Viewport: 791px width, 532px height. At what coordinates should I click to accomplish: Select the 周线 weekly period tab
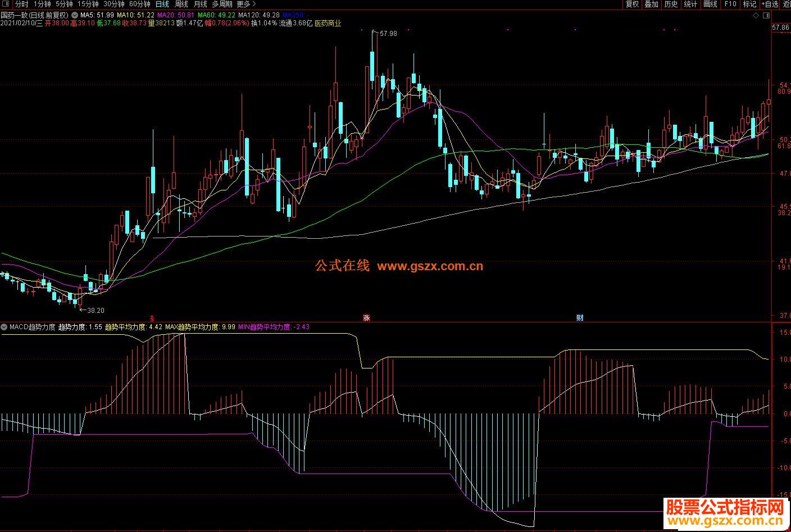point(181,4)
